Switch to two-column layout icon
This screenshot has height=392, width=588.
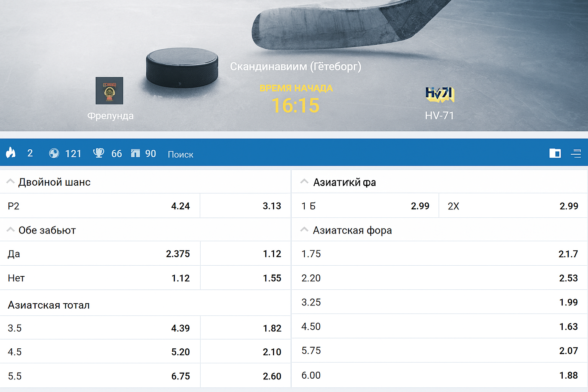pyautogui.click(x=555, y=154)
